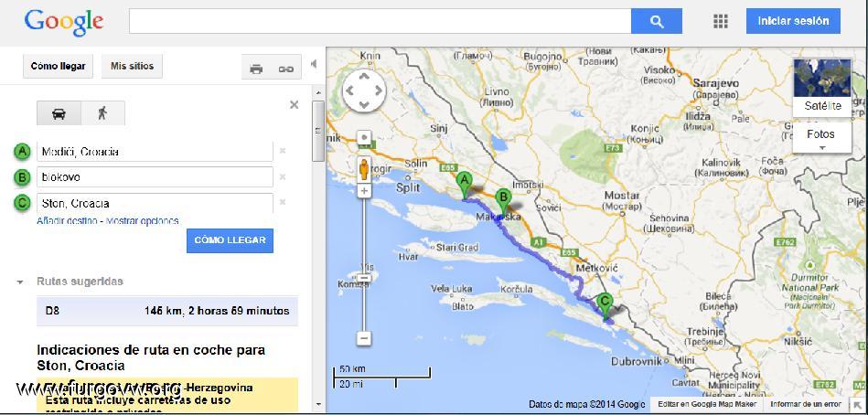Screen dimensions: 868x415
Task: Click the Metković label on the map
Action: coord(596,269)
